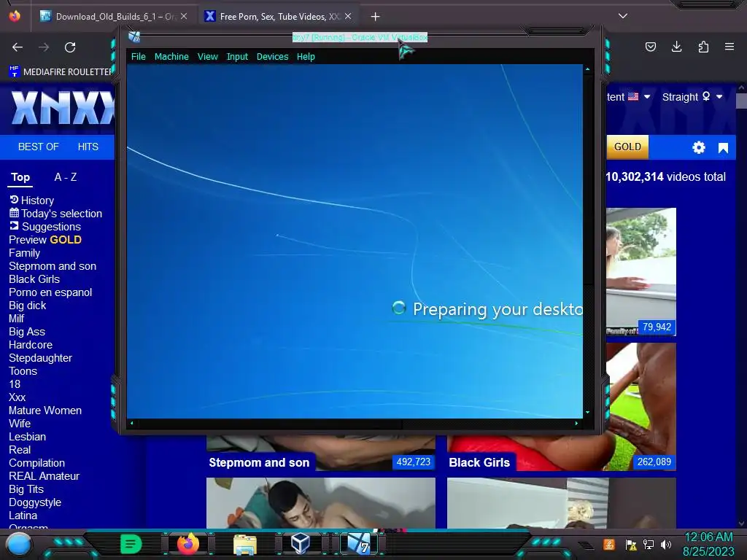747x560 pixels.
Task: Open the Real category link
Action: [20, 449]
